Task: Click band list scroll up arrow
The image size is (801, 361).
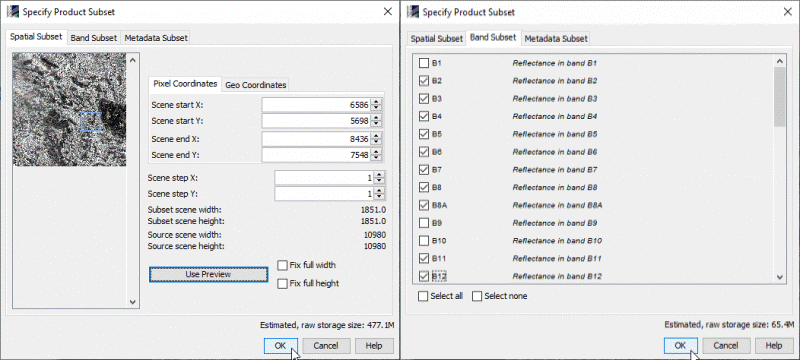Action: pos(780,61)
